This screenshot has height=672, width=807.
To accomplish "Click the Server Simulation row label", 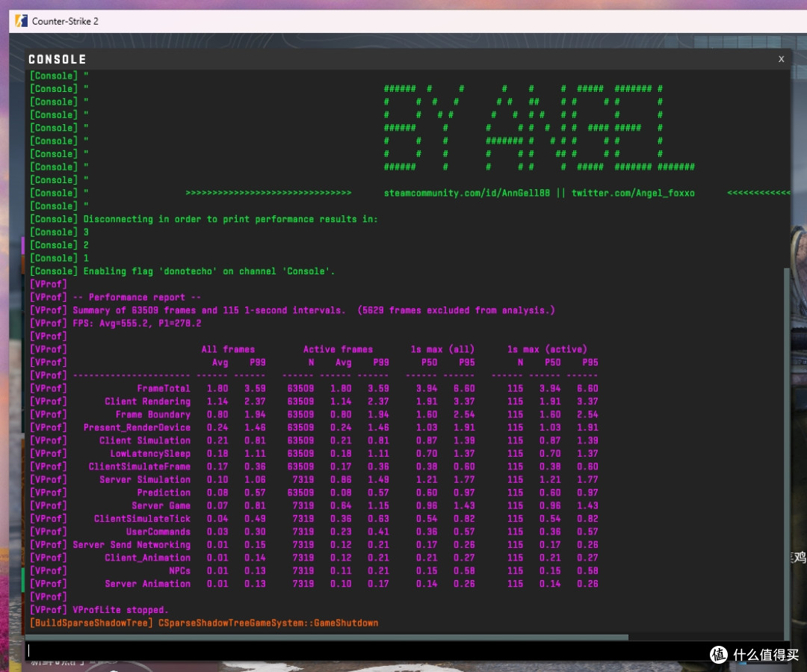I will point(145,479).
